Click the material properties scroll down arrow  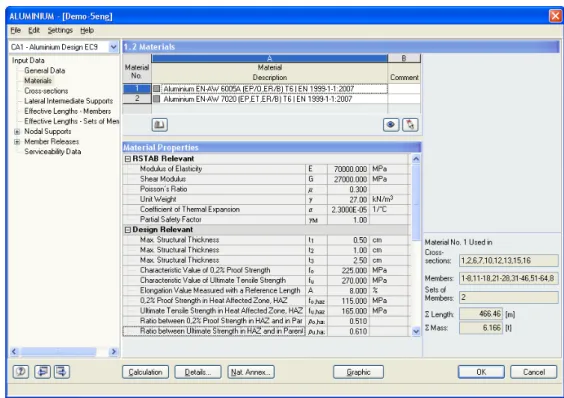click(416, 331)
